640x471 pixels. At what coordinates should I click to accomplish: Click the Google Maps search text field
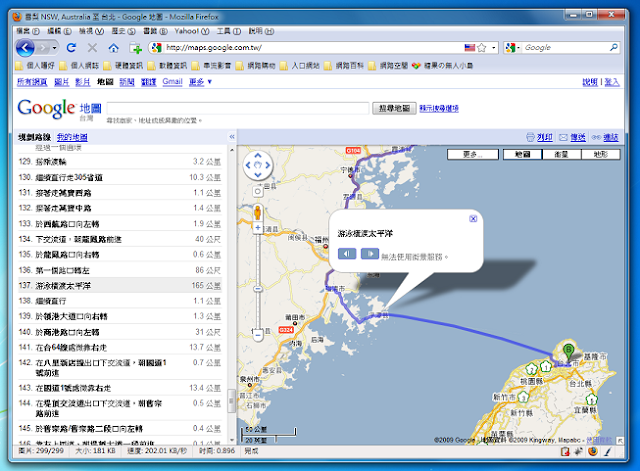[238, 108]
